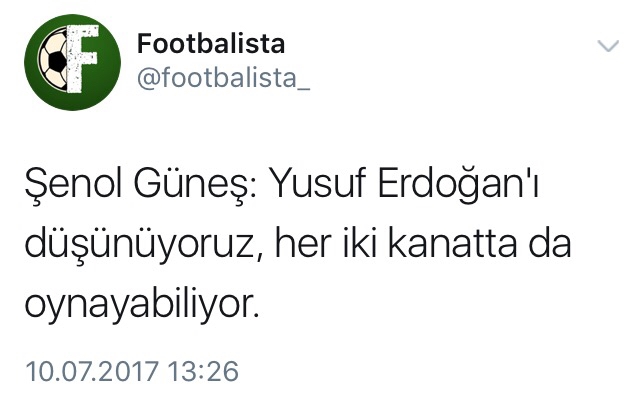Click the word her in the tweet body

302,243
